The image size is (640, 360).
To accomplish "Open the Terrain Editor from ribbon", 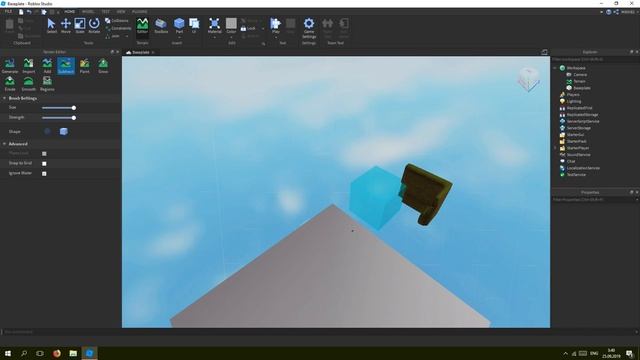I will pyautogui.click(x=142, y=26).
